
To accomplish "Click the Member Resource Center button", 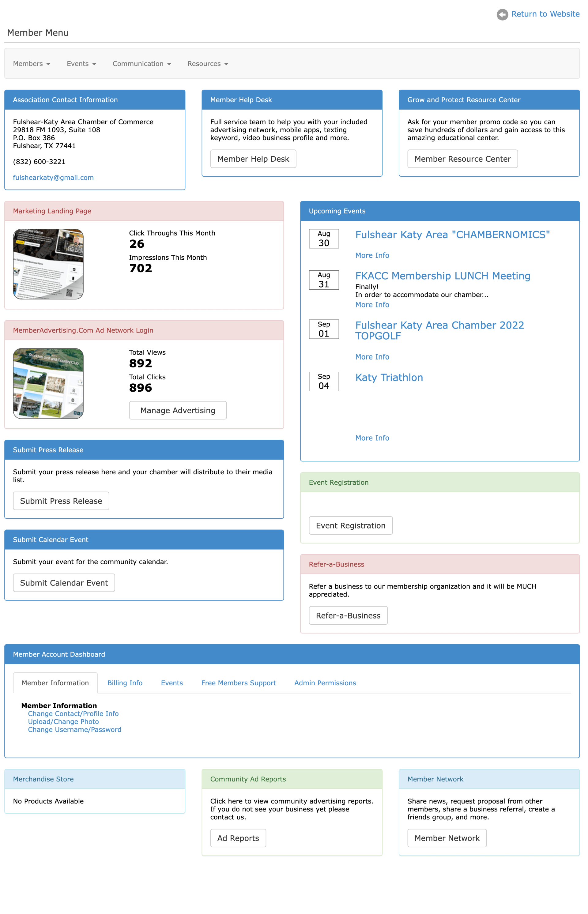I will 463,159.
